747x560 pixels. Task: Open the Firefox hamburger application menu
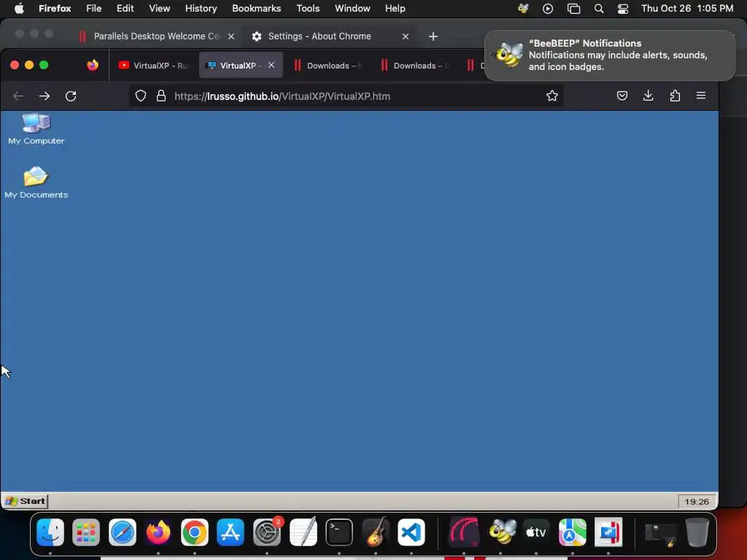click(x=701, y=96)
